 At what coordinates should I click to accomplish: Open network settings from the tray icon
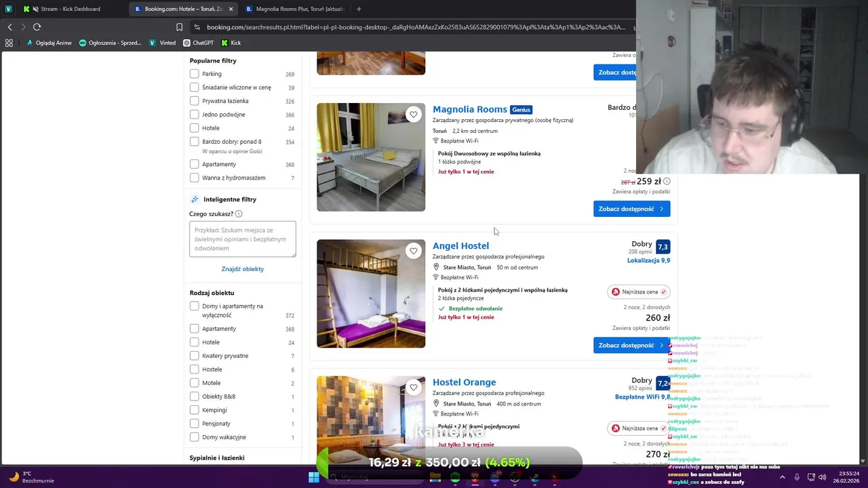click(x=810, y=477)
